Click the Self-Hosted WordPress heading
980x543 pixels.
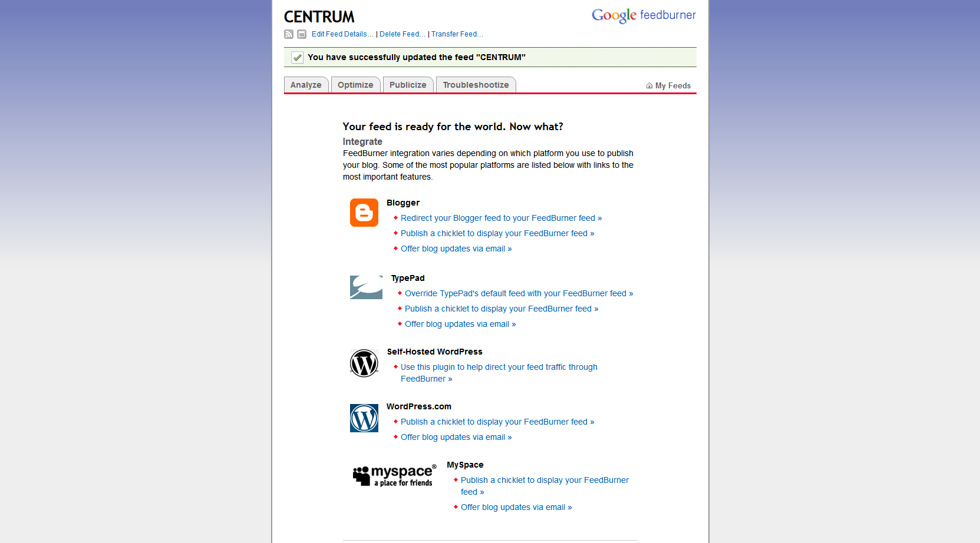click(x=435, y=352)
